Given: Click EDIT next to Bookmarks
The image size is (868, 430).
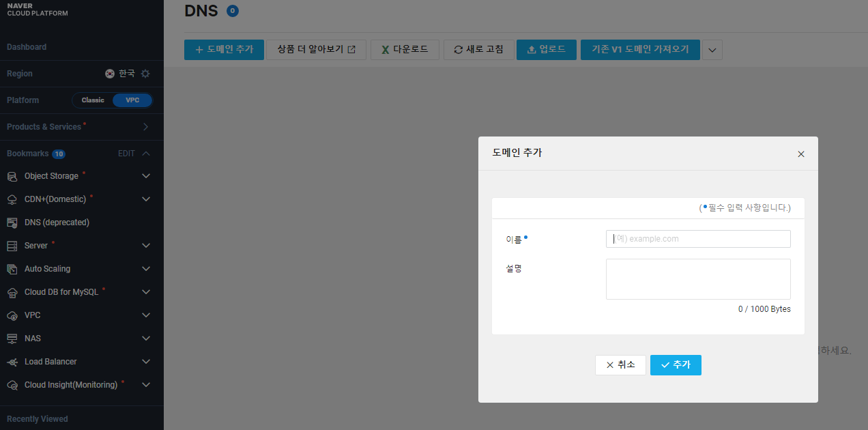Looking at the screenshot, I should pos(126,153).
